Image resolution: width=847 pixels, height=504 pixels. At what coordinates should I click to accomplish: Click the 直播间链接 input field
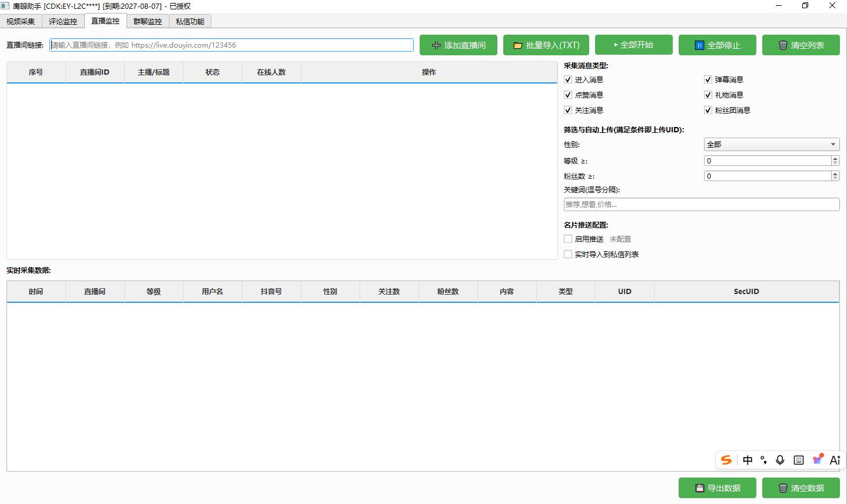pyautogui.click(x=231, y=45)
